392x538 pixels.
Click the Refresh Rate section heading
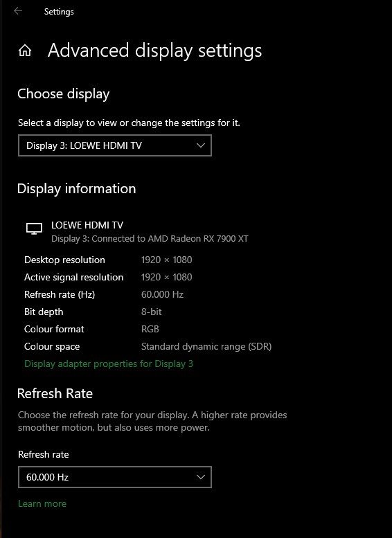coord(55,393)
